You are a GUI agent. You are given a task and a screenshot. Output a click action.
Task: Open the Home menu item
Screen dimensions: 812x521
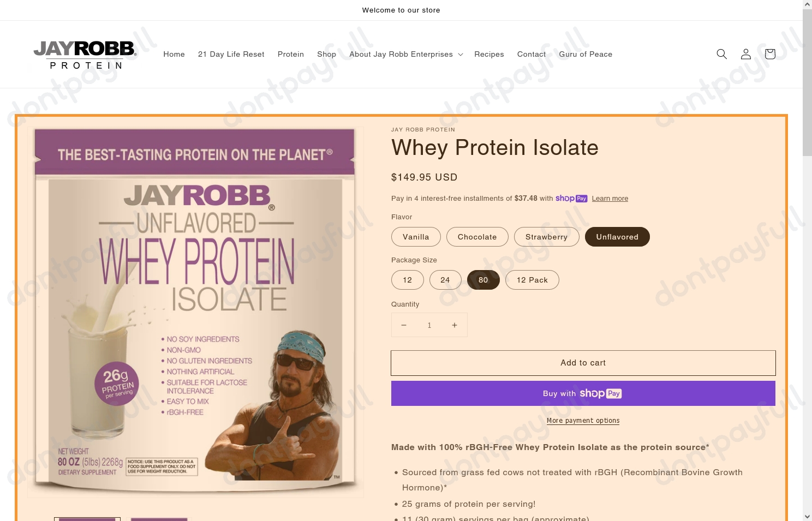tap(174, 54)
